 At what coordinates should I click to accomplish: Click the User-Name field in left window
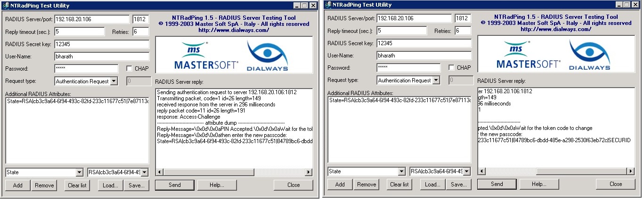tap(102, 56)
